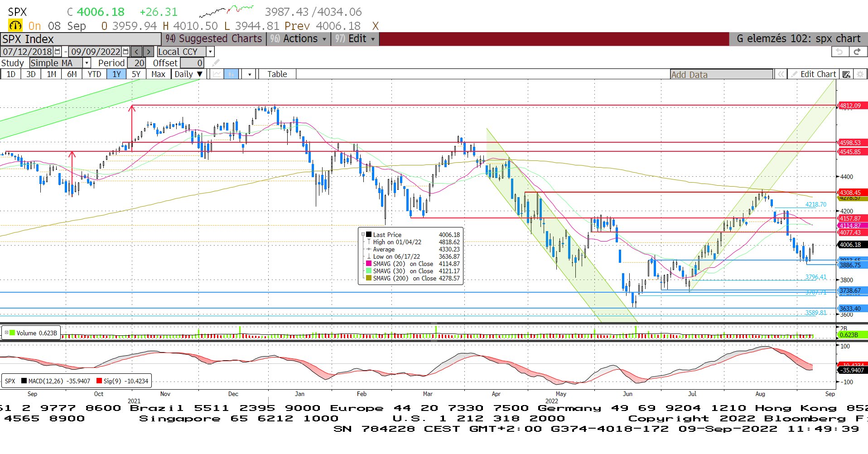Collapse the price legend tree toggle

pos(363,235)
